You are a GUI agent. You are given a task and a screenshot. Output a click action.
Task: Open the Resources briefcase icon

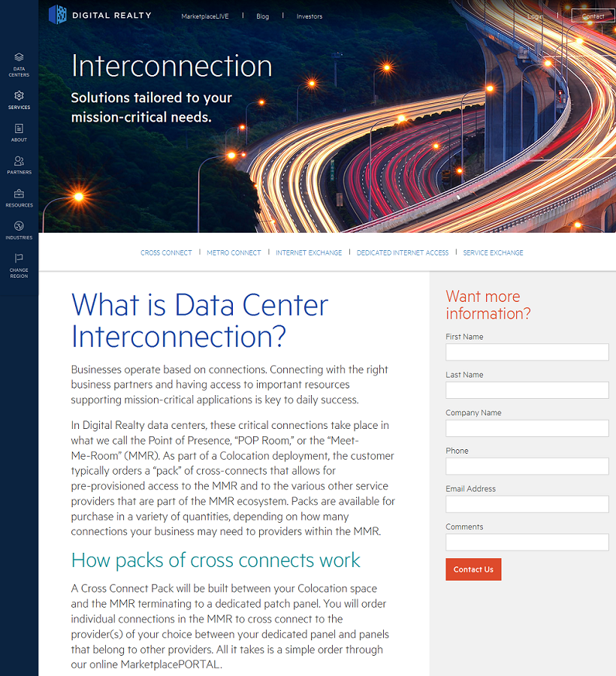(19, 194)
